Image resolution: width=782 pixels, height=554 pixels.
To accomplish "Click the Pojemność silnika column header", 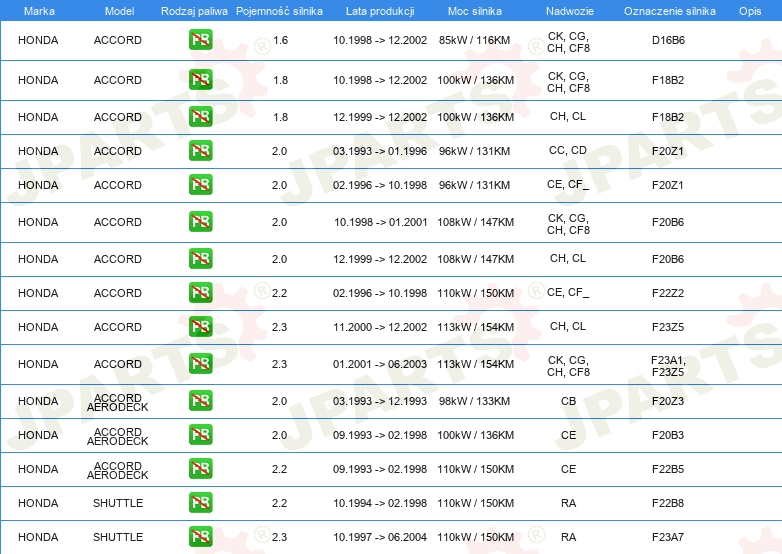I will click(x=279, y=11).
